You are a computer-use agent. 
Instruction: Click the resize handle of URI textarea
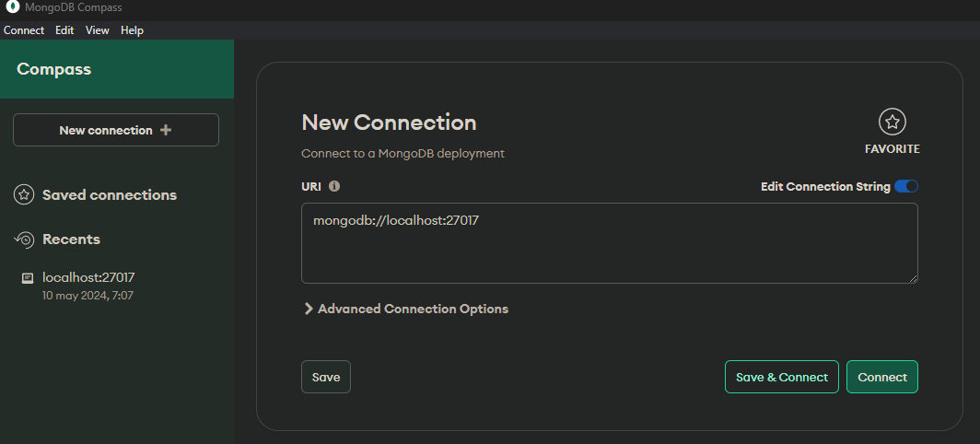tap(913, 279)
